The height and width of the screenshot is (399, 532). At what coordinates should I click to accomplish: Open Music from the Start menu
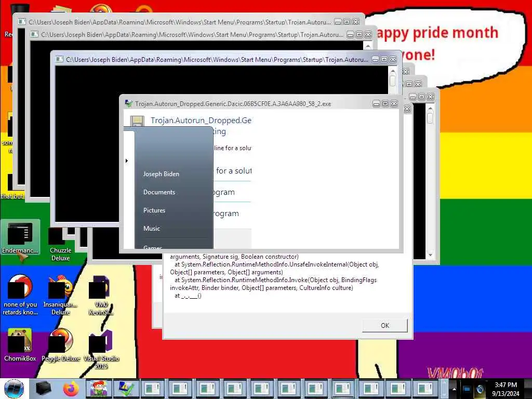(152, 229)
